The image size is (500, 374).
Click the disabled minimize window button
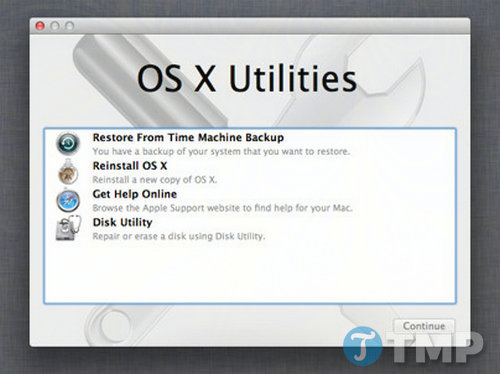(x=55, y=26)
